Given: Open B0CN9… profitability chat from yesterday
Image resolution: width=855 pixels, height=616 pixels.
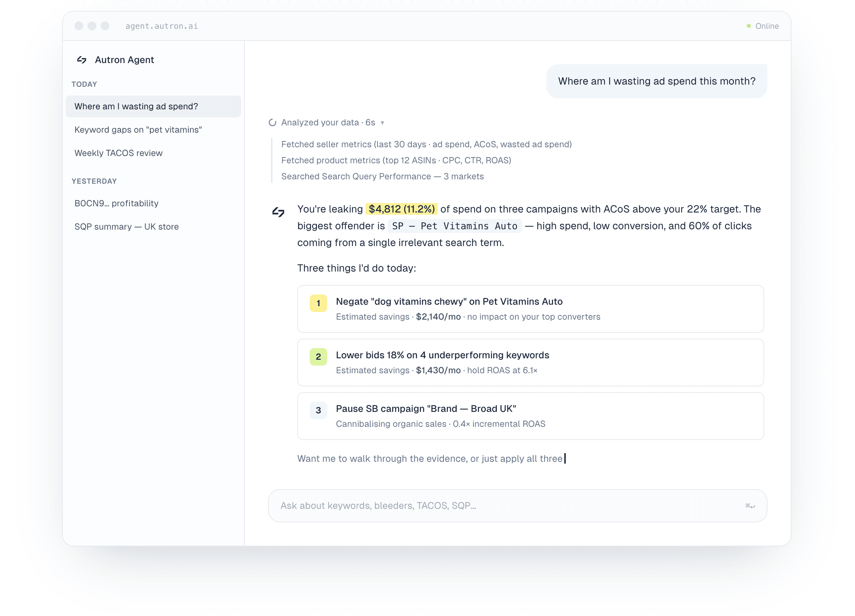Looking at the screenshot, I should pyautogui.click(x=116, y=203).
